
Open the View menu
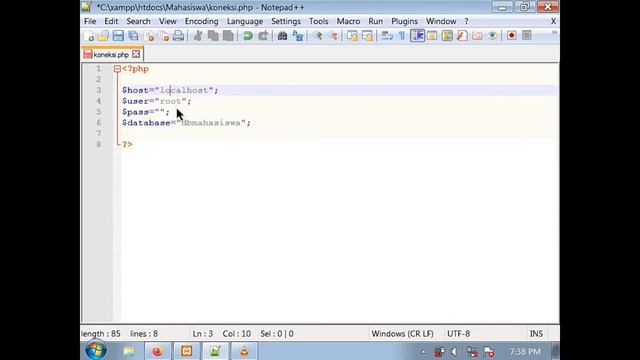167,21
